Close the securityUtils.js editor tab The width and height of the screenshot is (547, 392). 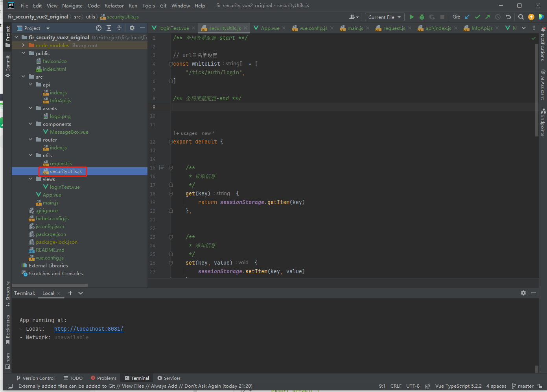coord(245,28)
